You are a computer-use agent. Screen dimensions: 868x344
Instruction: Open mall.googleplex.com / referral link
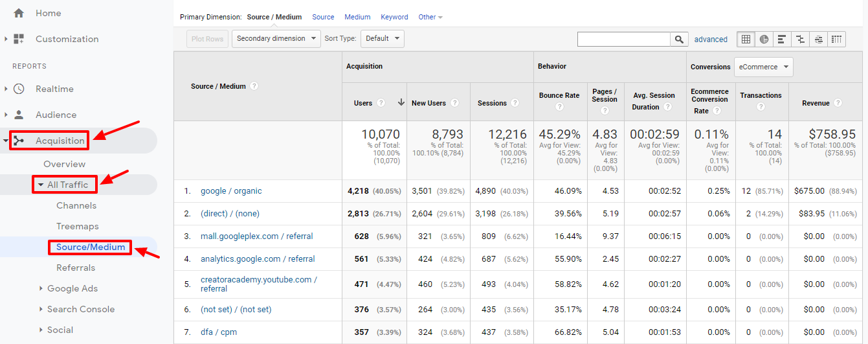point(257,236)
